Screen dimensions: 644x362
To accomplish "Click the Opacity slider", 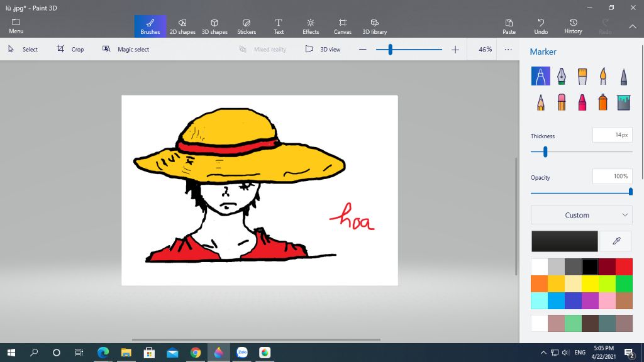I will click(x=582, y=192).
